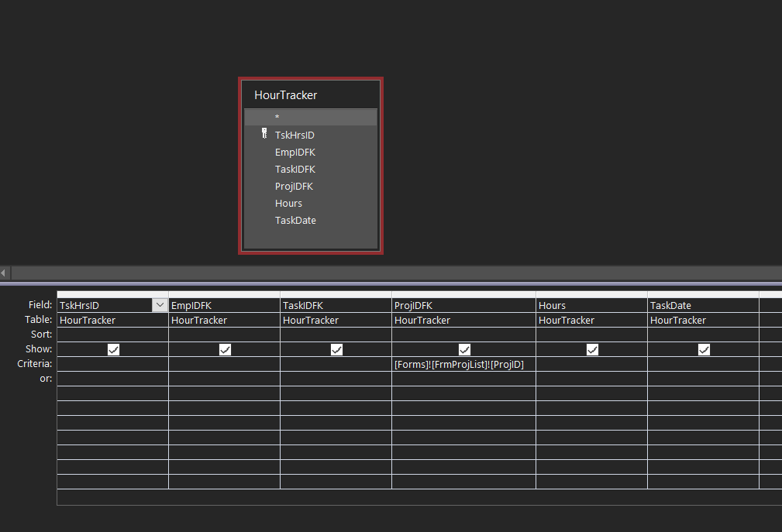
Task: Click the left scroll arrow of the table pane
Action: point(4,273)
